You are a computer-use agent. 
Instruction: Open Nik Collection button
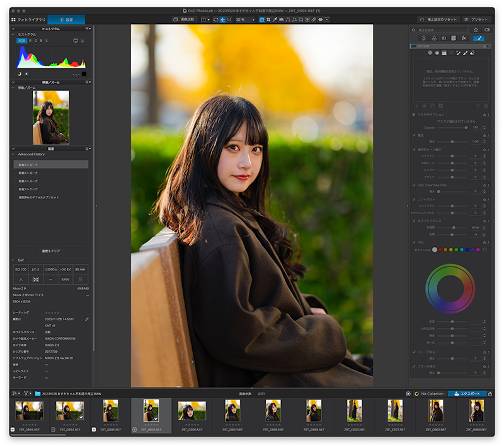429,394
